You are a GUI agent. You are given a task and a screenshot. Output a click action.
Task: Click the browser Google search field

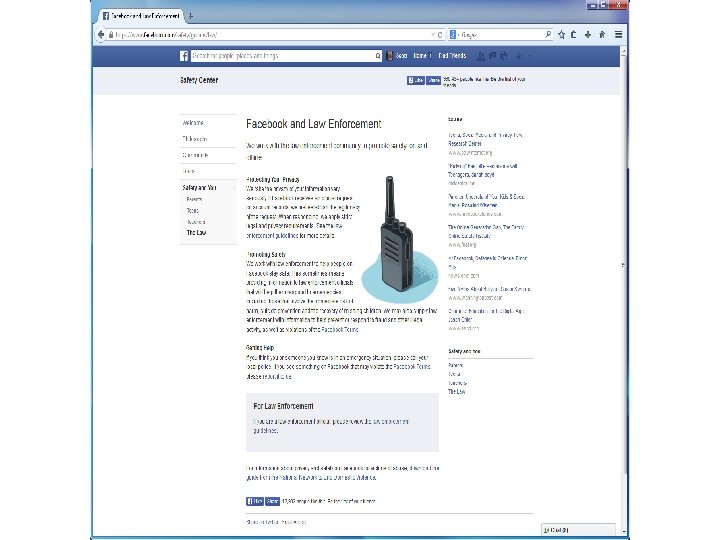(502, 34)
